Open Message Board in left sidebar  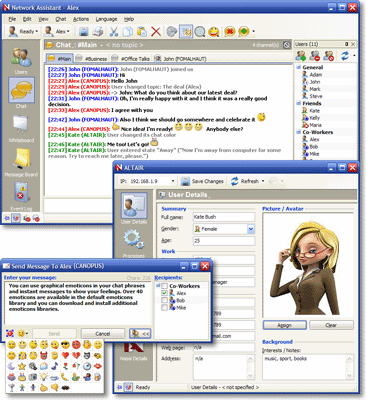coord(21,163)
